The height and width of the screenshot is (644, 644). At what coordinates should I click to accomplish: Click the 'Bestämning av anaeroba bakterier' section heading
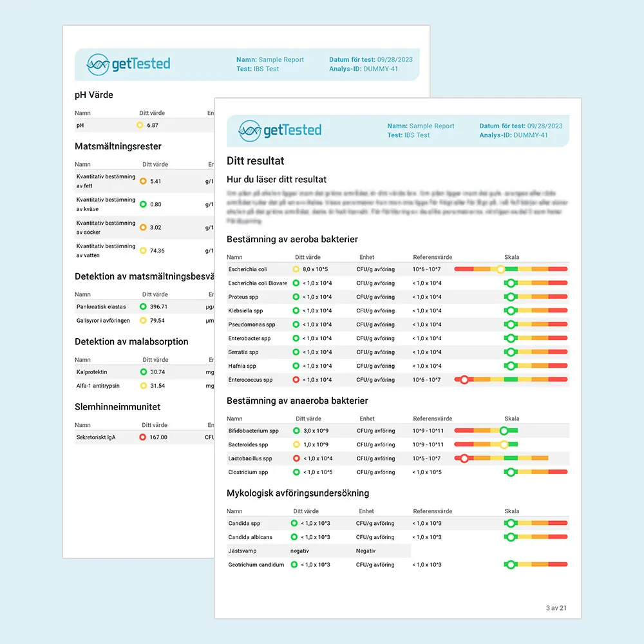coord(298,401)
